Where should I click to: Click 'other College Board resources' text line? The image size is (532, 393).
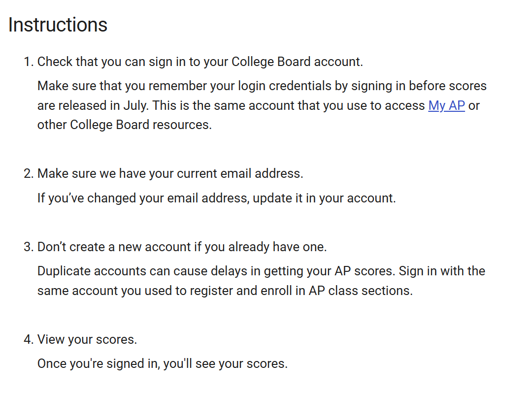coord(125,125)
